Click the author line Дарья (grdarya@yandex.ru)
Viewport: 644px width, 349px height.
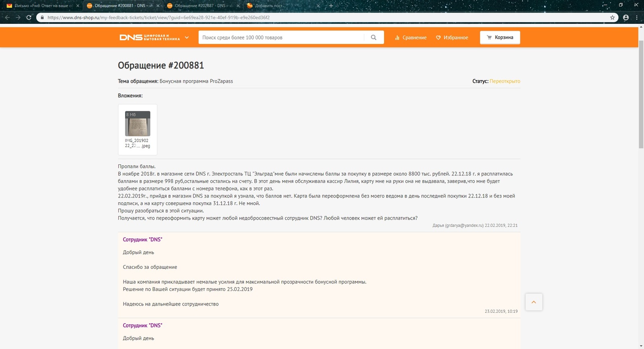click(458, 225)
